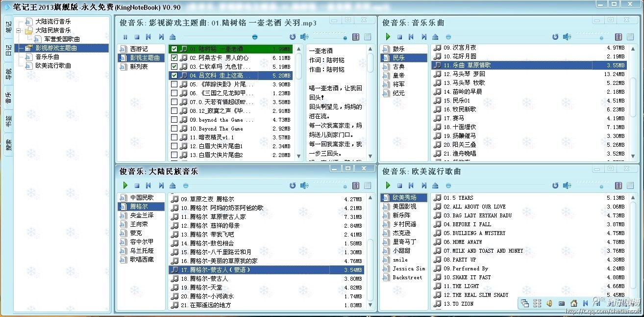Click the speaker icon in bottom toolbar
This screenshot has height=317, width=644.
(x=549, y=303)
